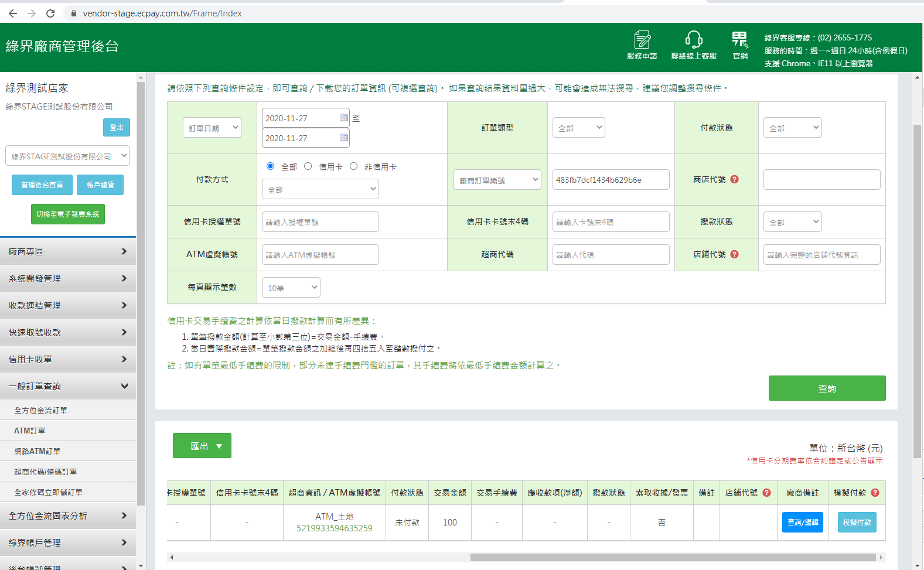Click the green 查詢 search button
Viewport: 924px width, 570px height.
pos(827,388)
